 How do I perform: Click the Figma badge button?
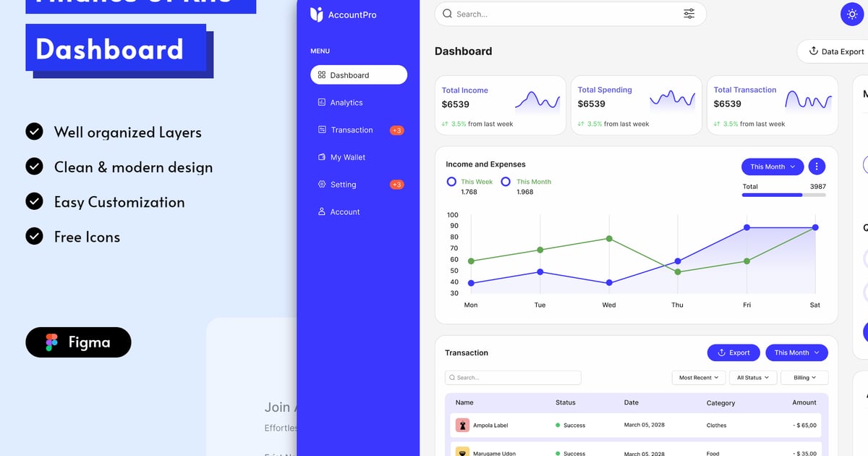pos(78,342)
